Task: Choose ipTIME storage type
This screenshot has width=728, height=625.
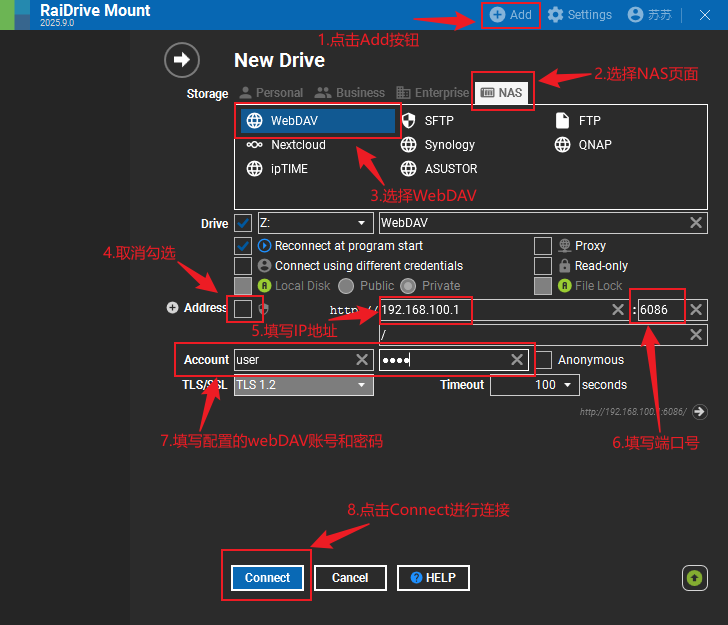Action: tap(277, 169)
